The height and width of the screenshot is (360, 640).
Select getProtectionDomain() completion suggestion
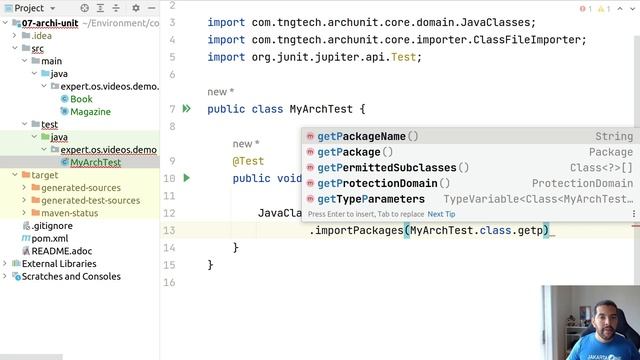coord(471,183)
